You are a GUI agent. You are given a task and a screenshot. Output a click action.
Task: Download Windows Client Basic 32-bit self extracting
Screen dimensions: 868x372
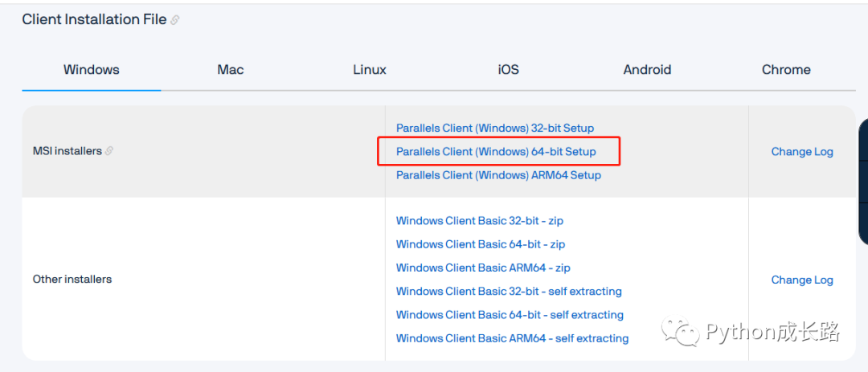[509, 291]
